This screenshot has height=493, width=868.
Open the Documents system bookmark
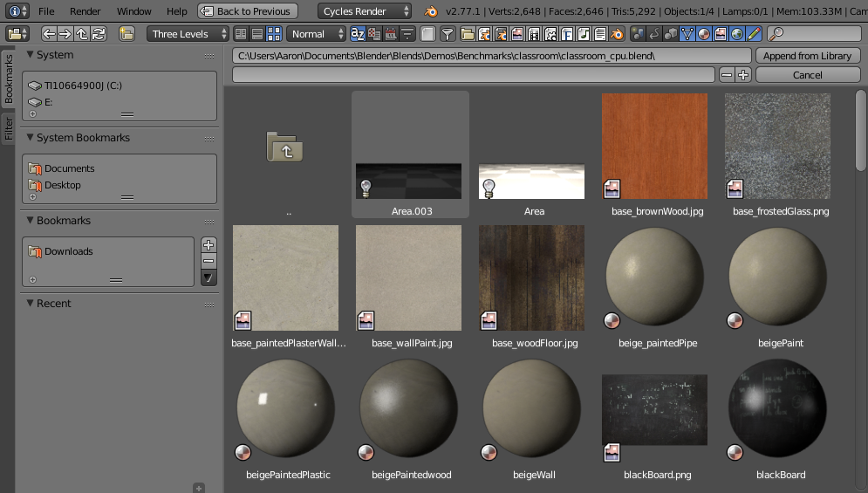click(119, 168)
